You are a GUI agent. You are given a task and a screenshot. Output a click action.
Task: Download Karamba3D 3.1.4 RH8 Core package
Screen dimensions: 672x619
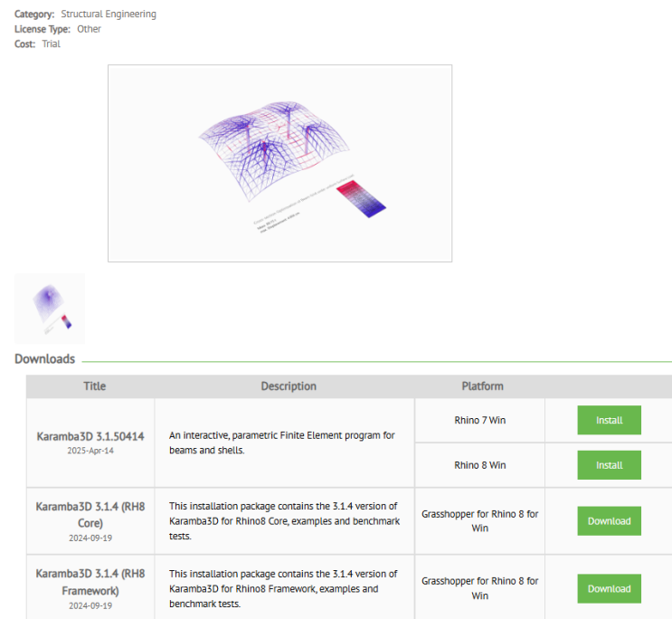(609, 520)
